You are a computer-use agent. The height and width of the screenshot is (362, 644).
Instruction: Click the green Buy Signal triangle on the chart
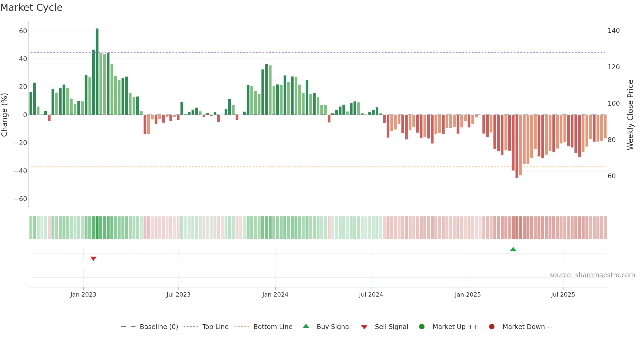point(513,249)
